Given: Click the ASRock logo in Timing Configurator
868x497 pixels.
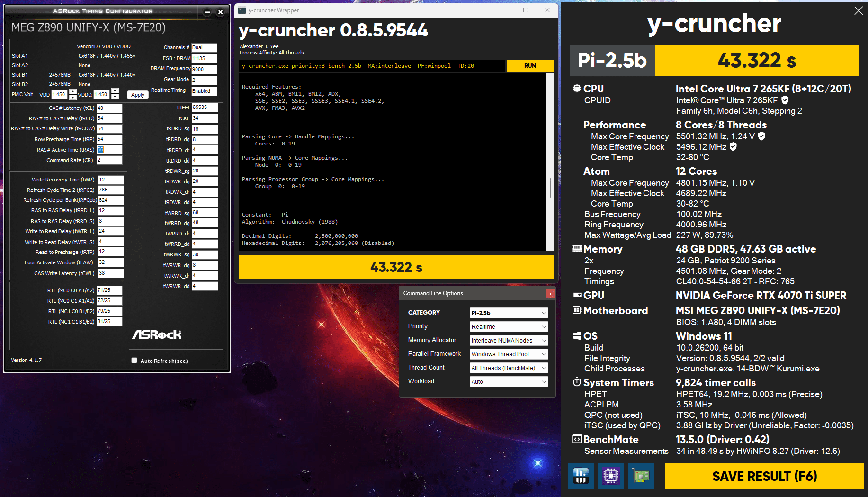Looking at the screenshot, I should tap(157, 334).
